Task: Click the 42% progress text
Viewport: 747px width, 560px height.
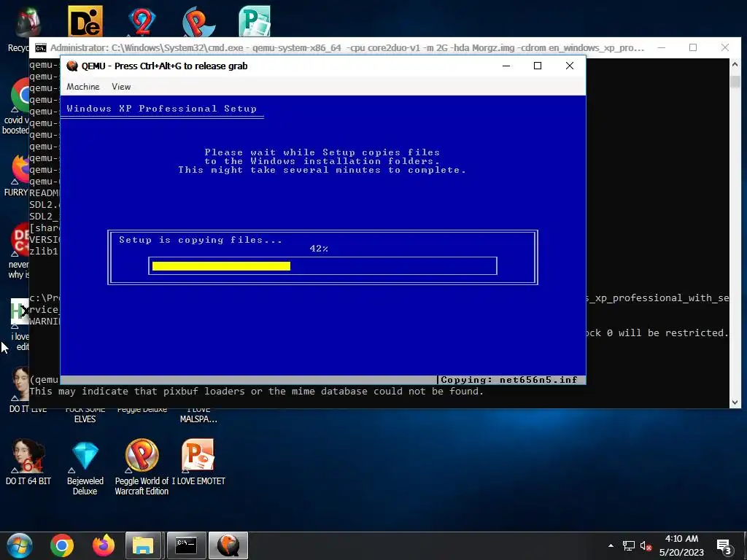Action: point(319,249)
